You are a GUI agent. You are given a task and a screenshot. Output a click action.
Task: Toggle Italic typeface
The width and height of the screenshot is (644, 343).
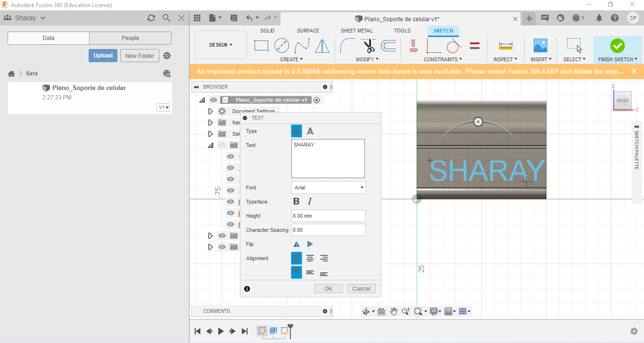click(310, 202)
